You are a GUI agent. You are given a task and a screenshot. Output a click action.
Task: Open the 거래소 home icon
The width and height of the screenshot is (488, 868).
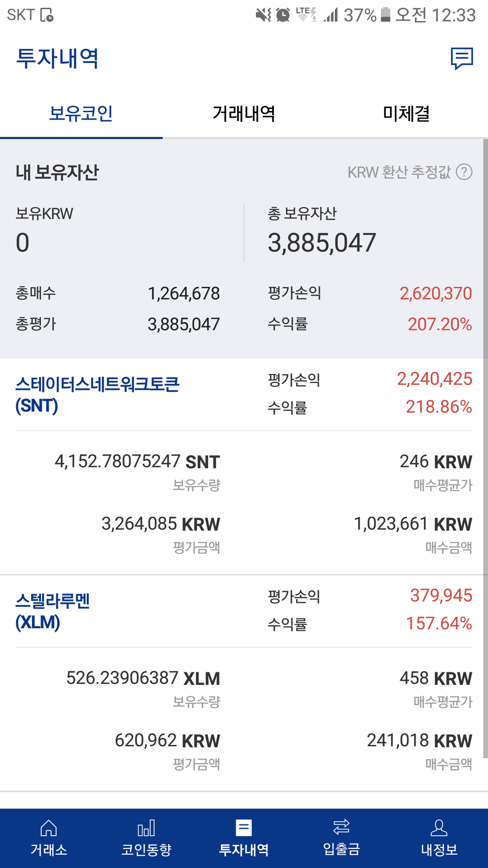49,828
